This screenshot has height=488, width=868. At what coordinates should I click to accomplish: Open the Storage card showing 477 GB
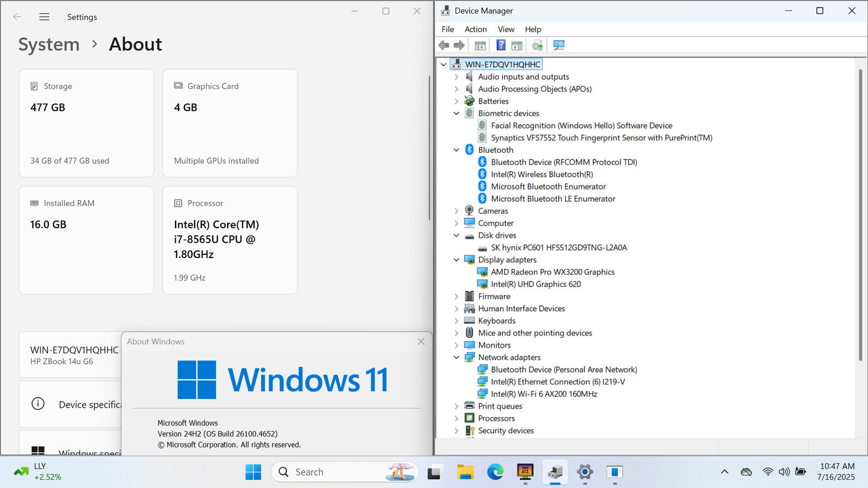[x=86, y=123]
